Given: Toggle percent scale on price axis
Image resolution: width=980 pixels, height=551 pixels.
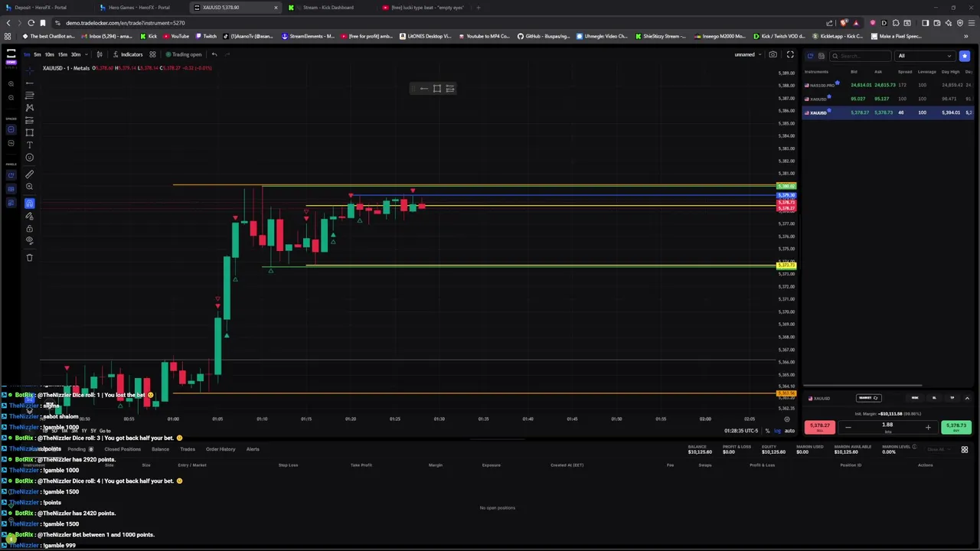Looking at the screenshot, I should [x=767, y=431].
